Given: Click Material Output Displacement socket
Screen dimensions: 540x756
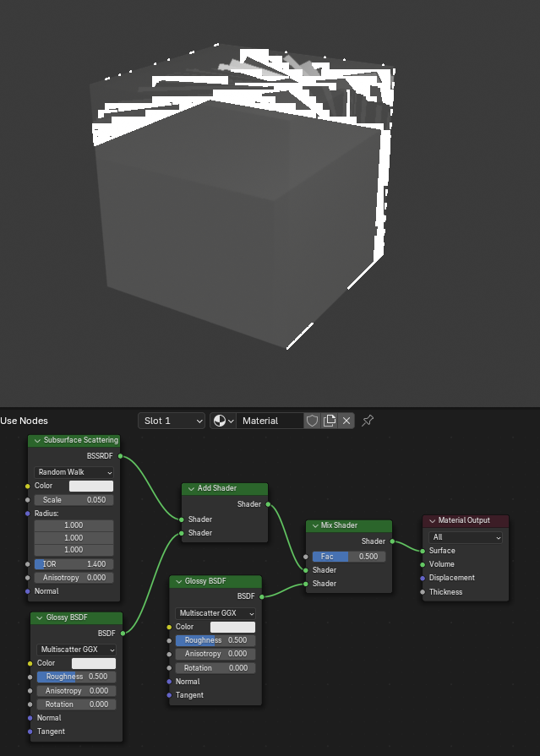Looking at the screenshot, I should [x=423, y=578].
